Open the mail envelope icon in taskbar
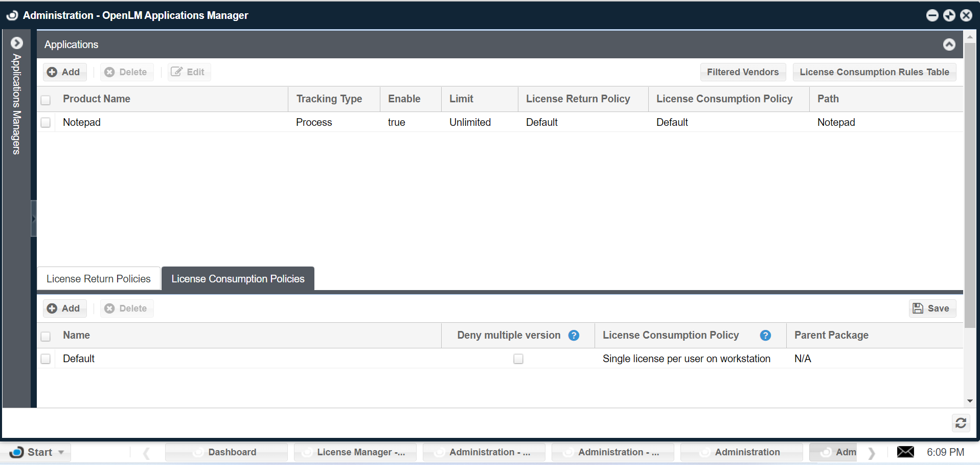The height and width of the screenshot is (465, 980). [x=905, y=452]
